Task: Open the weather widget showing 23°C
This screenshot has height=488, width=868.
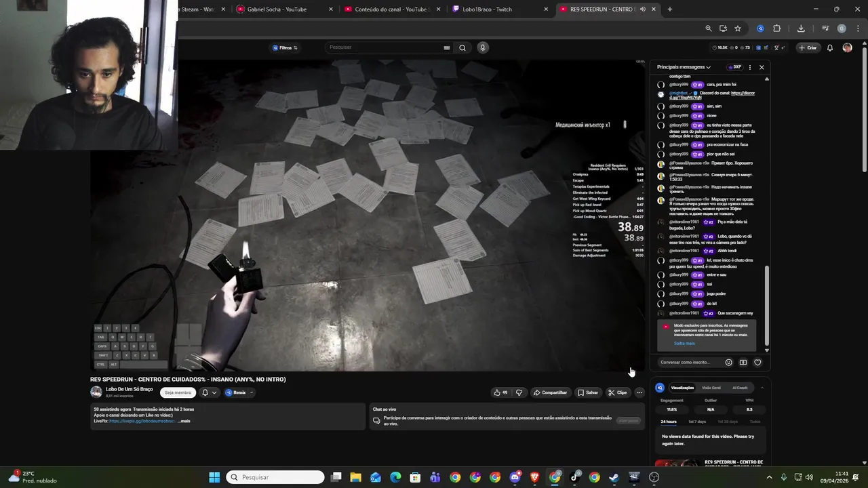Action: tap(33, 477)
